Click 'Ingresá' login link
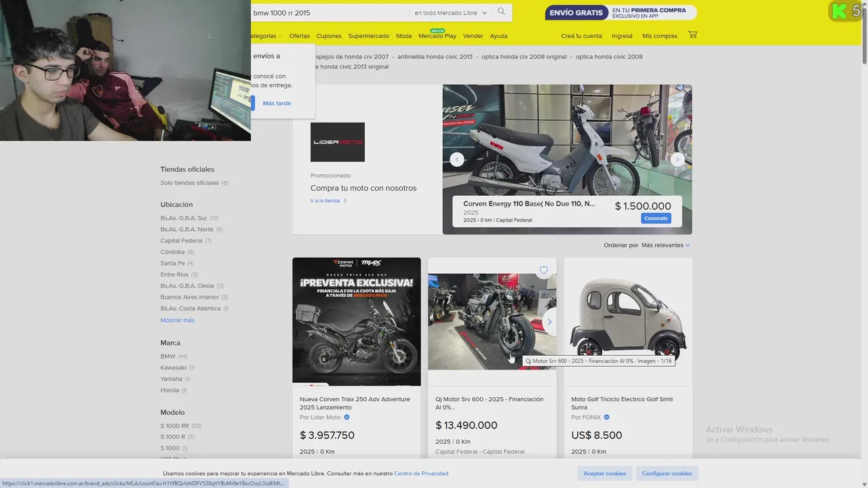This screenshot has width=868, height=488. point(622,36)
